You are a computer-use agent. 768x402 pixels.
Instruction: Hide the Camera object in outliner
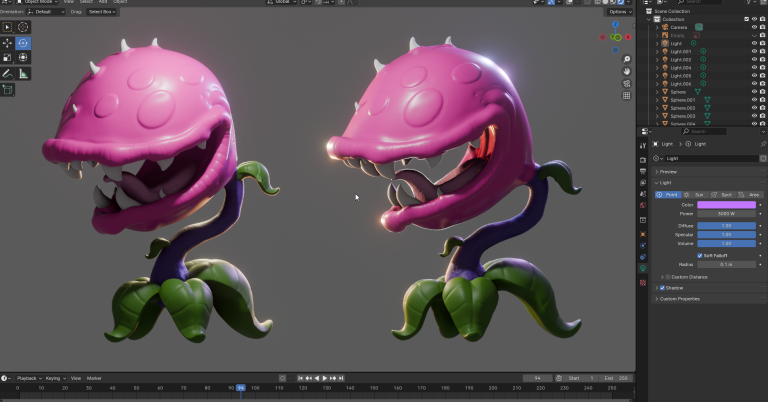point(754,27)
